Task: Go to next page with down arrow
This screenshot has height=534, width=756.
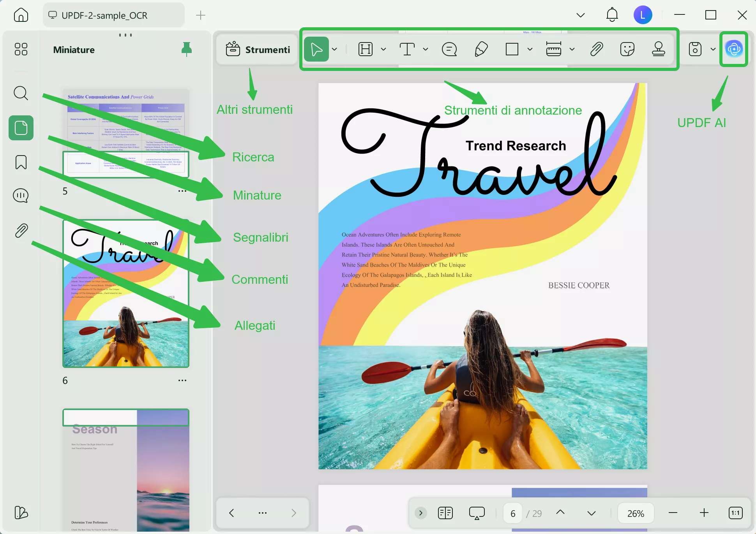Action: click(591, 513)
